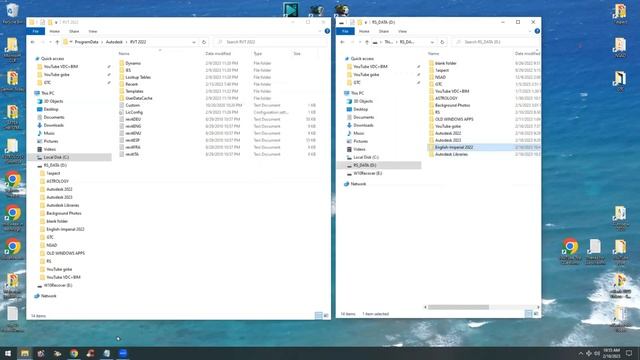
Task: Refresh the RS_DATA (D:) folder view
Action: coord(442,42)
